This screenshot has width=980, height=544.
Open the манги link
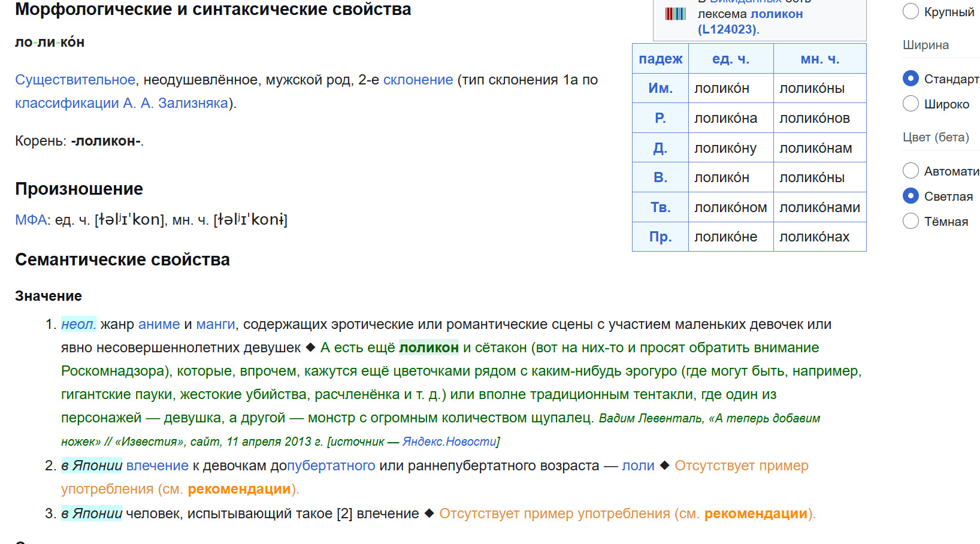coord(216,324)
